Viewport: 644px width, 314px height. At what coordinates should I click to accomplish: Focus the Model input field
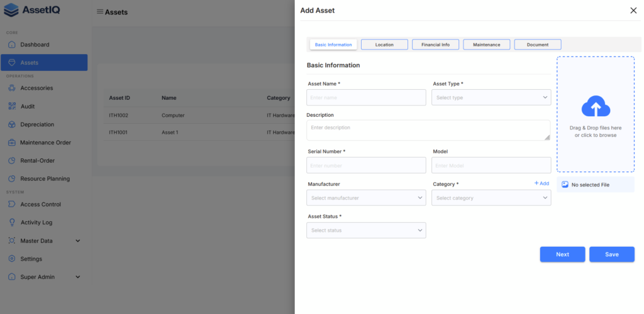(x=491, y=165)
